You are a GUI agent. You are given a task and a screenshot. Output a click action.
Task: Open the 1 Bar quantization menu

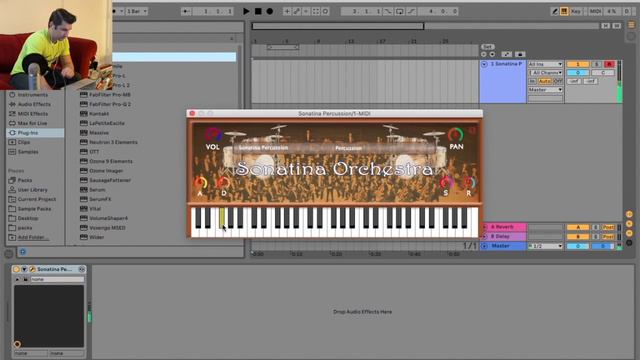coord(137,11)
